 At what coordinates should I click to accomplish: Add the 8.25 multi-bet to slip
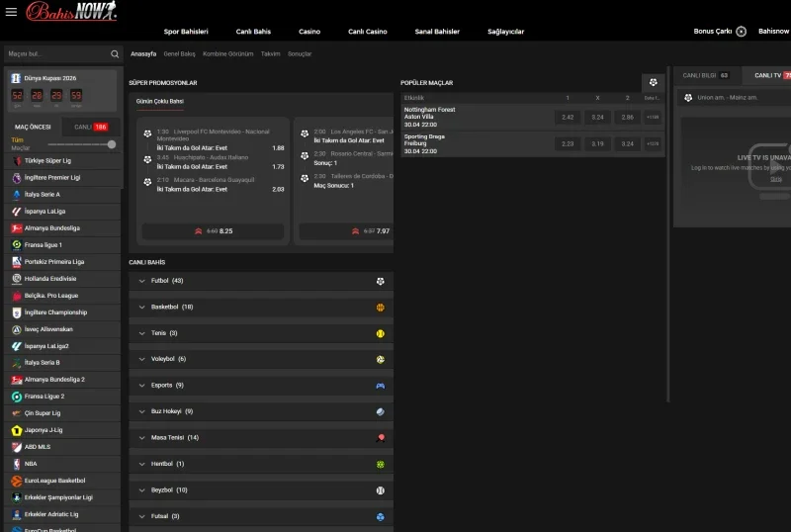213,231
